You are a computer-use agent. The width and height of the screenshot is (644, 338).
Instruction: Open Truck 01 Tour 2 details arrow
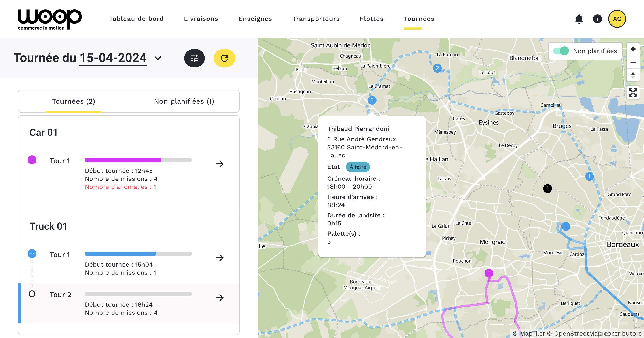220,297
